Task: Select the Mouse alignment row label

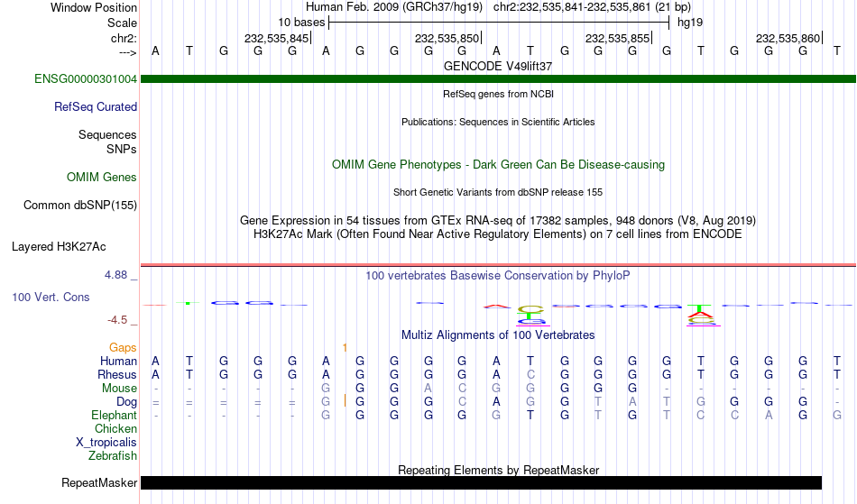Action: pos(119,389)
